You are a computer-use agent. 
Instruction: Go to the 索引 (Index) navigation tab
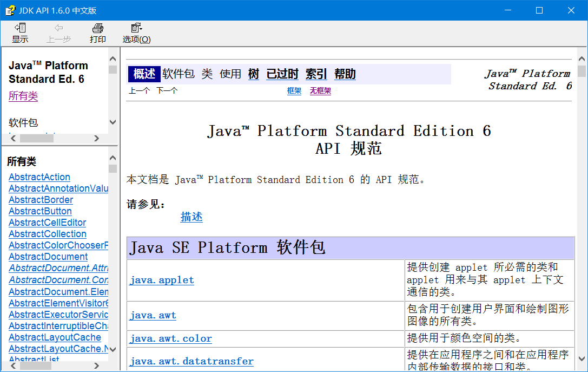(316, 74)
